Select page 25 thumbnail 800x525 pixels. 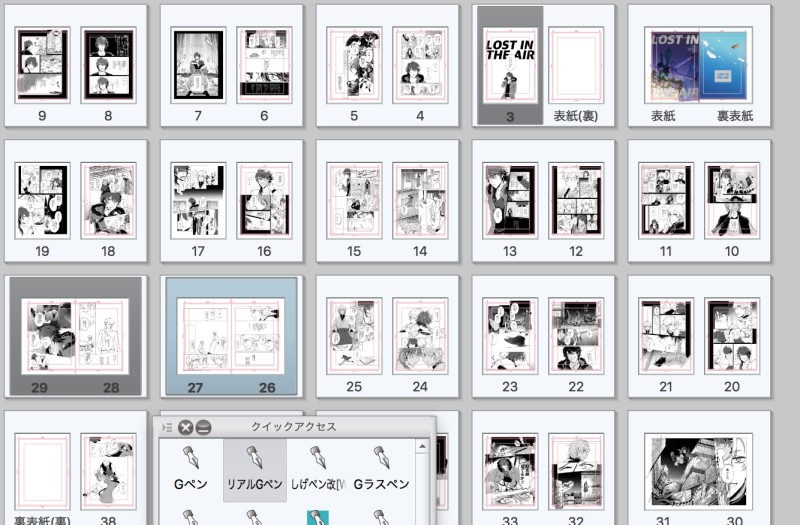[354, 336]
